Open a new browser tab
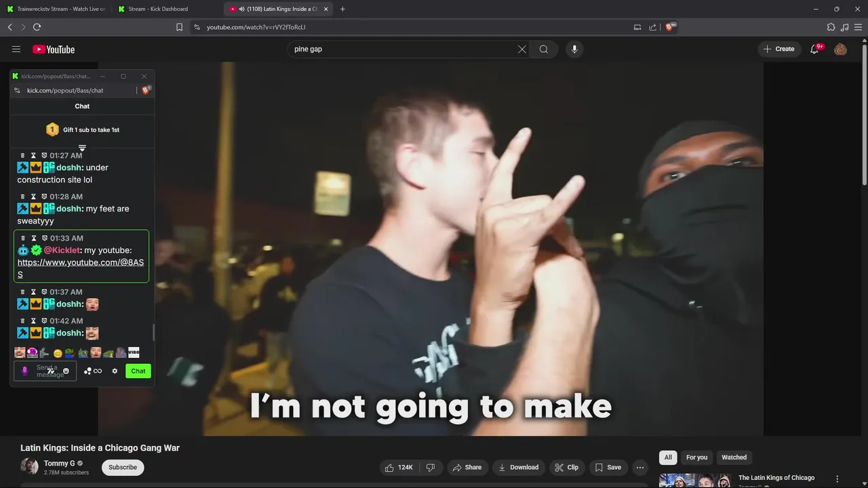This screenshot has width=868, height=488. point(342,9)
